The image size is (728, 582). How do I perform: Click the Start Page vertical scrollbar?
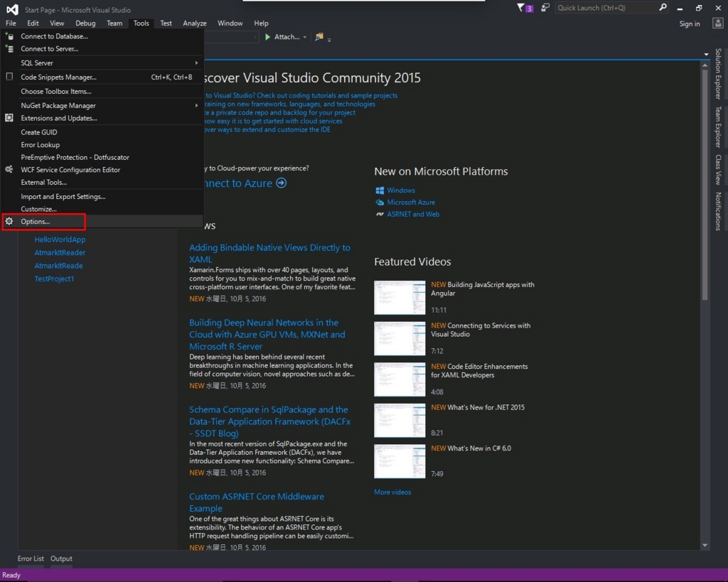705,185
